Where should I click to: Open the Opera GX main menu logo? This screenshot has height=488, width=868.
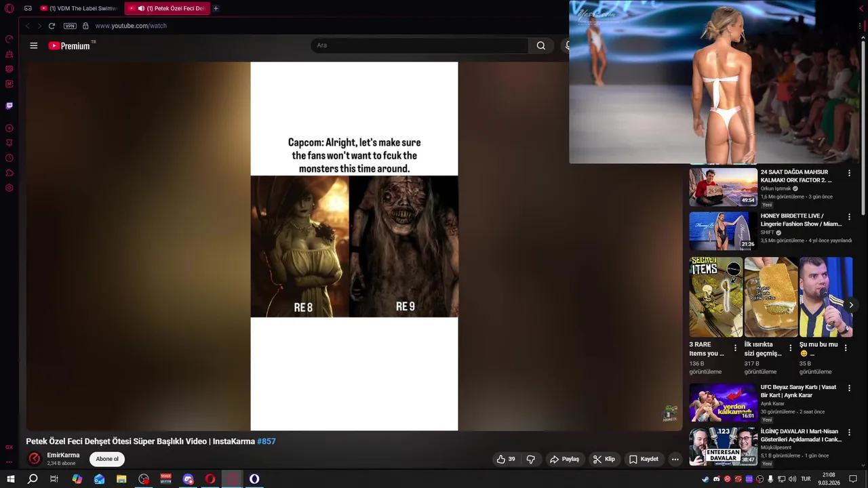[x=9, y=8]
